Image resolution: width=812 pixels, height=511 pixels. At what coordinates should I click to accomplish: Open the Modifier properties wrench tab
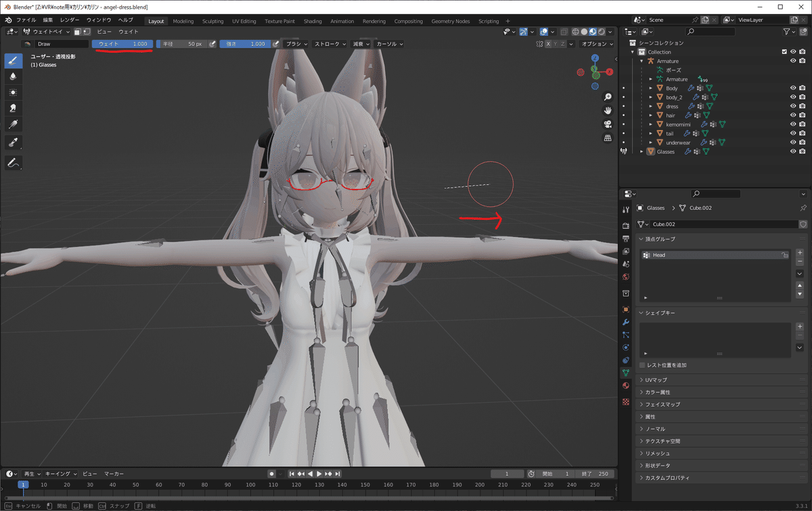(626, 322)
